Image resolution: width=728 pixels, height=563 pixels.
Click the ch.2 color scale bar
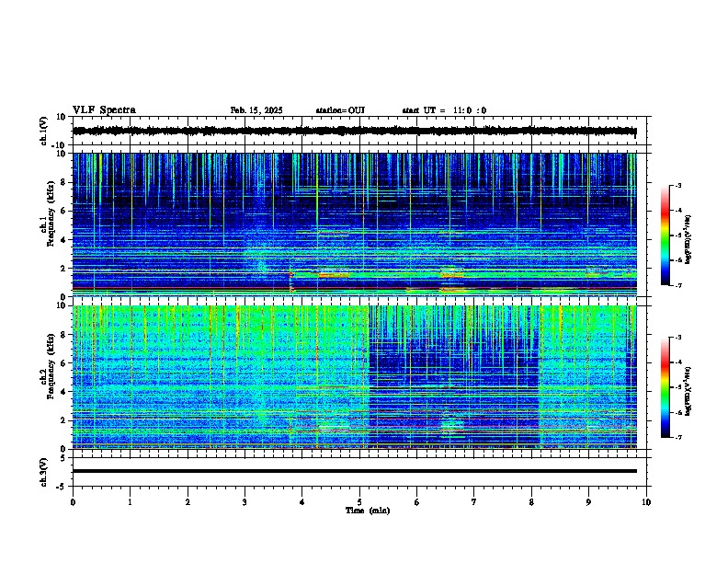(x=665, y=387)
